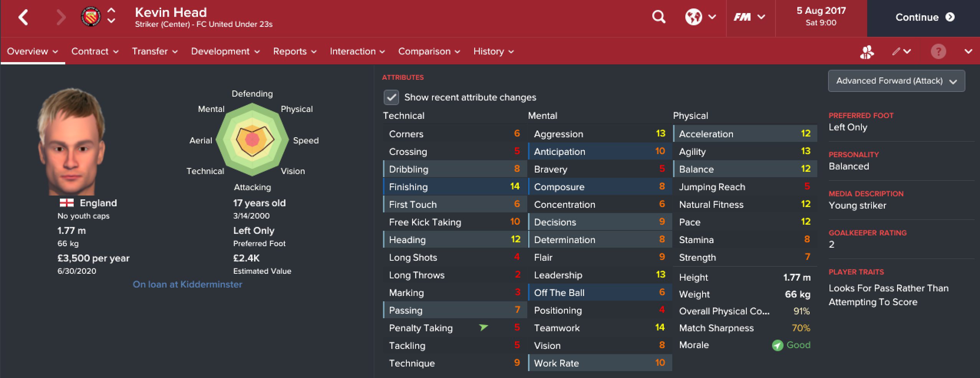The width and height of the screenshot is (980, 378).
Task: Follow the On loan at Kidderminster link
Action: pyautogui.click(x=187, y=284)
